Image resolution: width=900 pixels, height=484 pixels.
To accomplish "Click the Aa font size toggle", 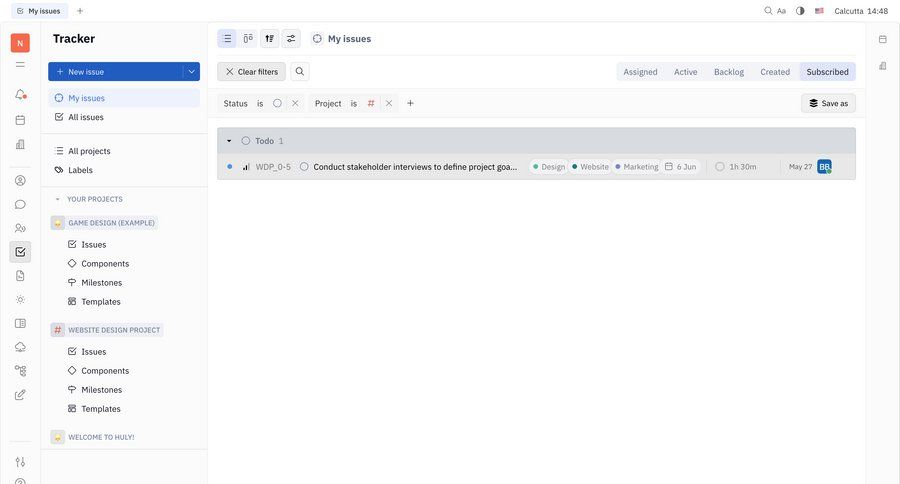I will 781,11.
